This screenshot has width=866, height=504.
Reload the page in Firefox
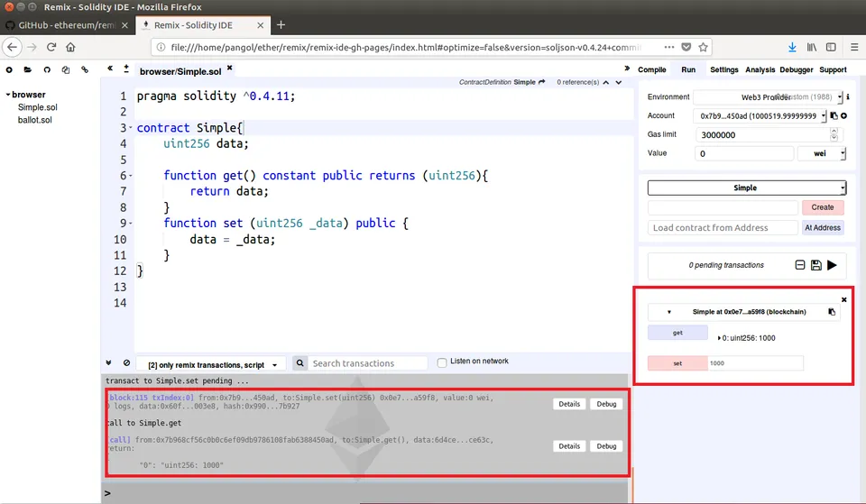coord(51,47)
